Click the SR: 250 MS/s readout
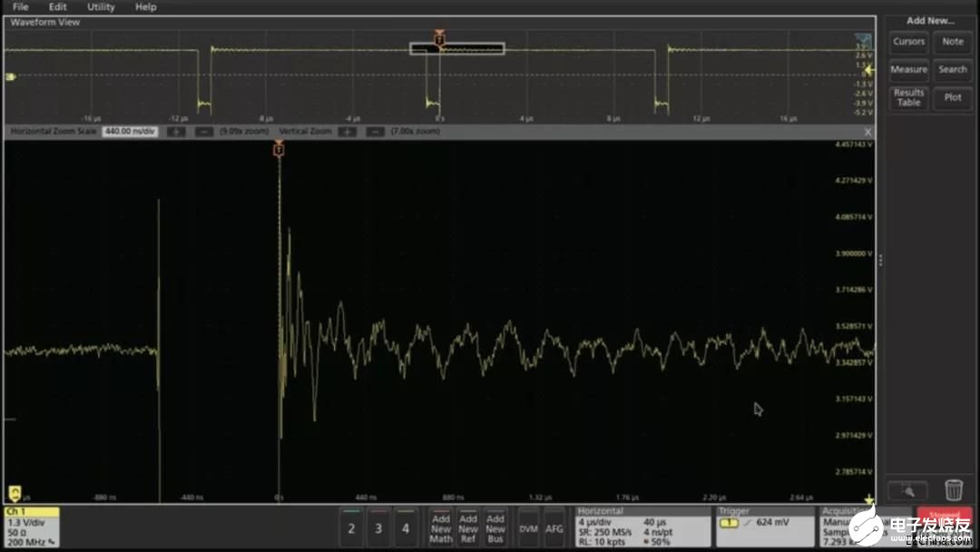 pyautogui.click(x=605, y=532)
